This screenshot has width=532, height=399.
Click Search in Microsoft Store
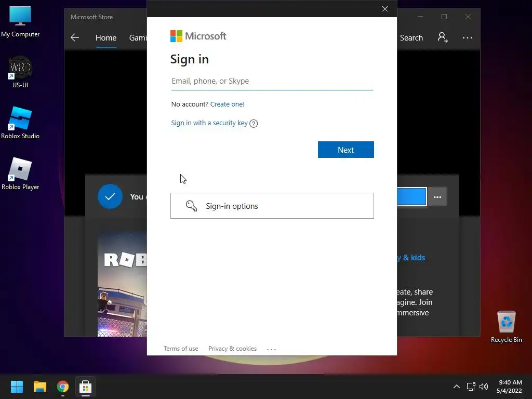point(411,37)
